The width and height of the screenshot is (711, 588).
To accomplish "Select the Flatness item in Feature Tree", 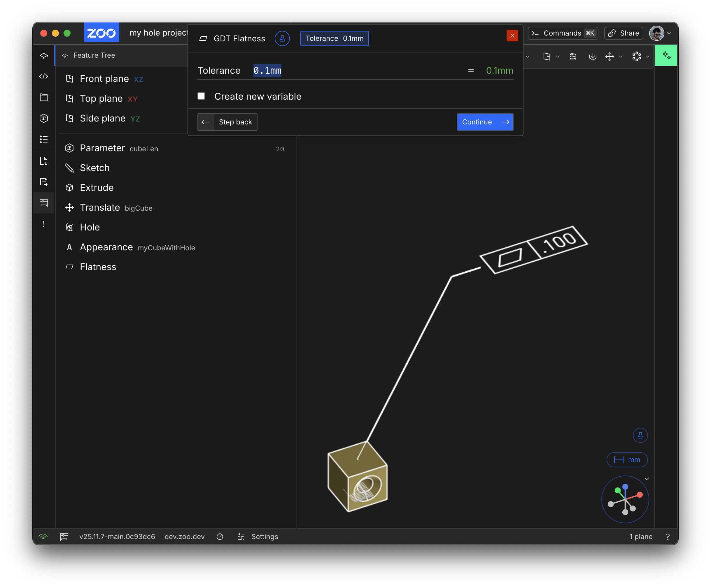I will coord(98,267).
